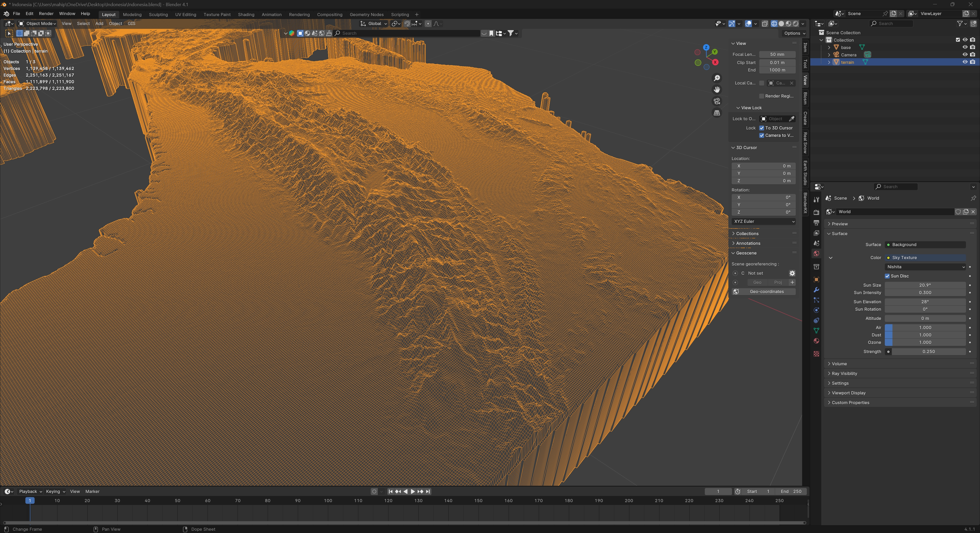Click the zoom view magnifier gizmo

coord(717,78)
